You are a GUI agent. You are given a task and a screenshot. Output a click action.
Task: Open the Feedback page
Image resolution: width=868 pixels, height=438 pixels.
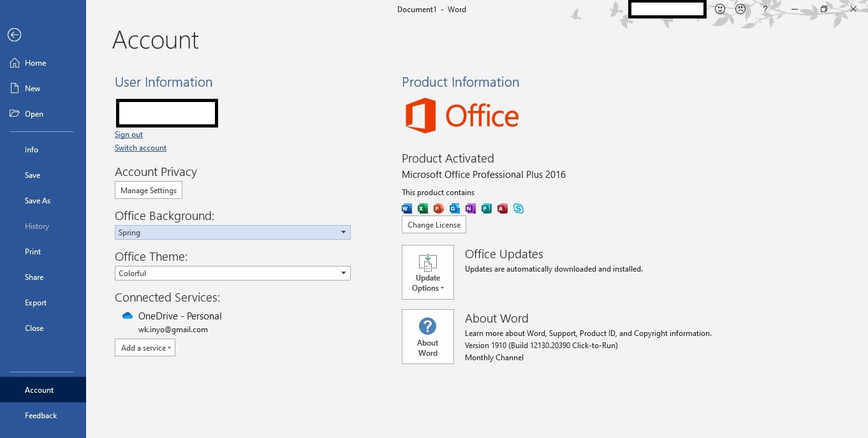[x=43, y=416]
